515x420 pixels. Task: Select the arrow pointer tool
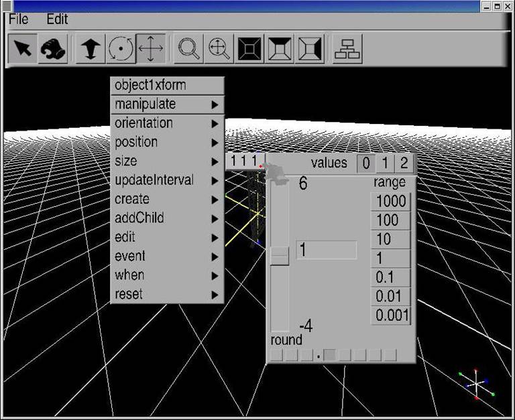point(22,48)
